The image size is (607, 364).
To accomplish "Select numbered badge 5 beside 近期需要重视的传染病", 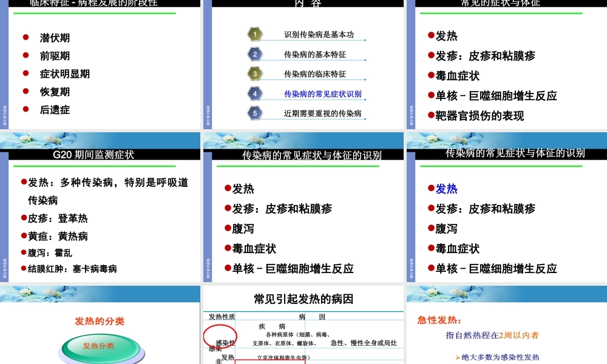I will coord(256,113).
